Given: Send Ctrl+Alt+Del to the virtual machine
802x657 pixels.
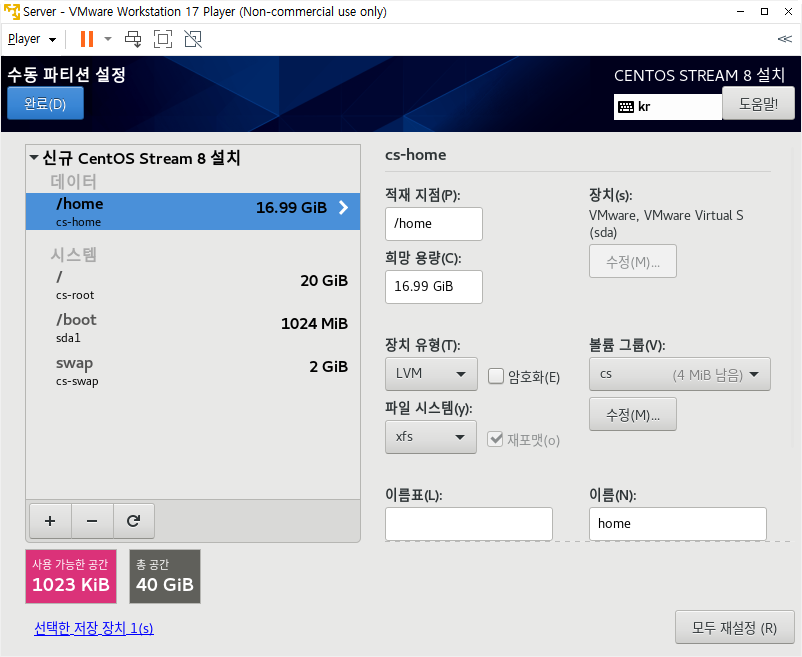Looking at the screenshot, I should click(x=133, y=39).
